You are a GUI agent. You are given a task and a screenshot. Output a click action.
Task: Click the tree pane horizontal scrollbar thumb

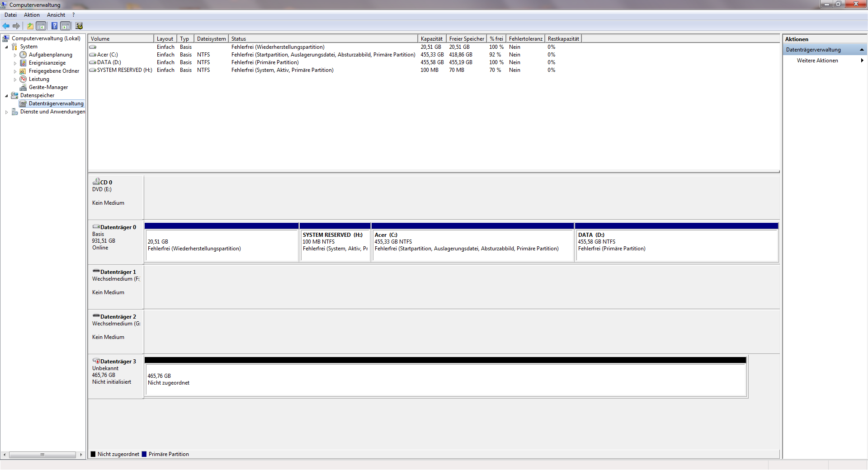click(42, 455)
